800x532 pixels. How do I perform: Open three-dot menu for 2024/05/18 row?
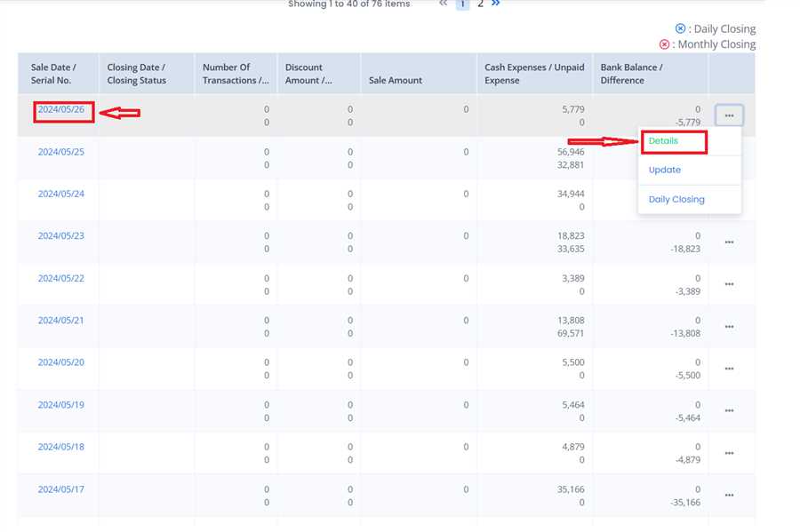tap(729, 453)
